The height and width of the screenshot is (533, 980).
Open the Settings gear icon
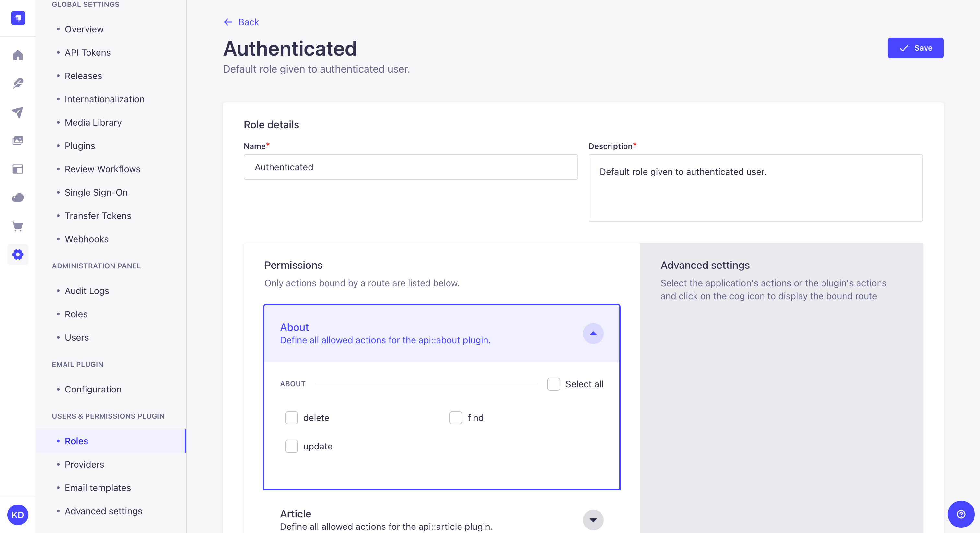click(x=17, y=254)
